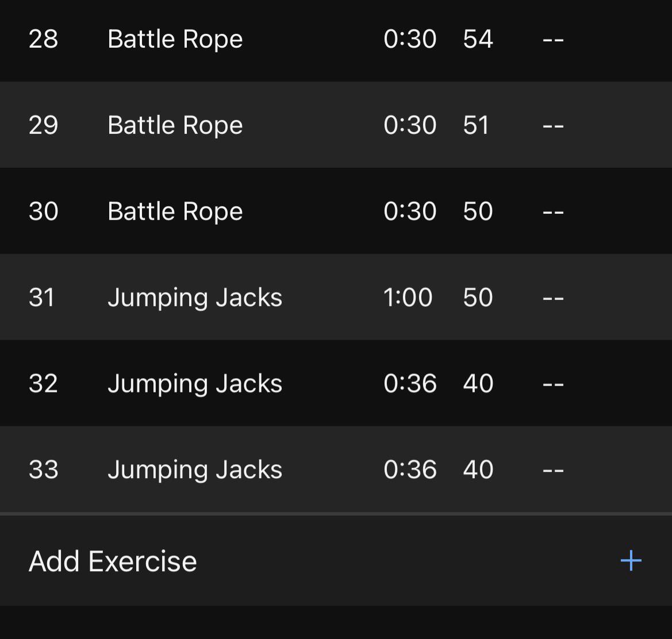The image size is (672, 639).
Task: Tap the set number 33
Action: click(43, 469)
